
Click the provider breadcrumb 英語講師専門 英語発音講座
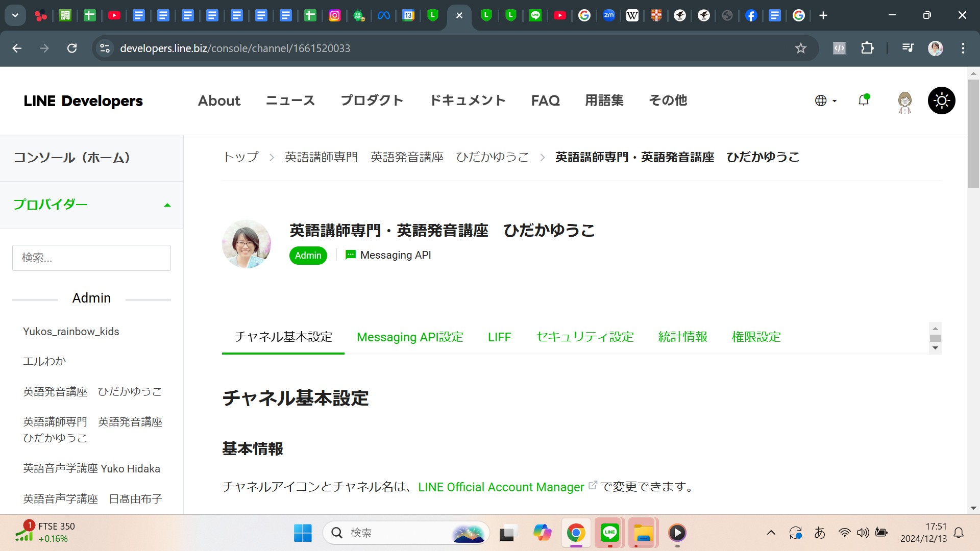[x=407, y=157]
